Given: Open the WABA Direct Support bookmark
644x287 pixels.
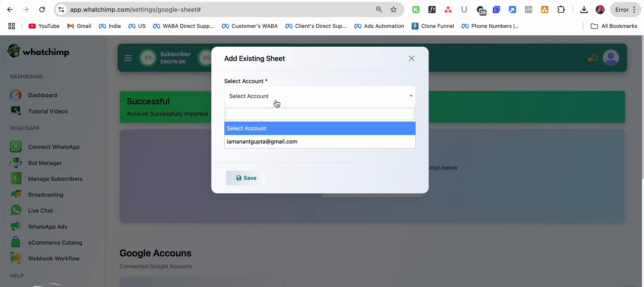Looking at the screenshot, I should [183, 26].
